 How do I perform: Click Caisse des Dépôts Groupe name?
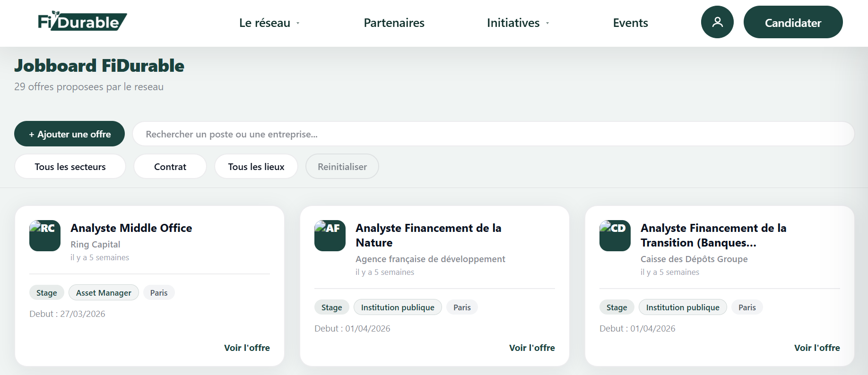(x=694, y=259)
